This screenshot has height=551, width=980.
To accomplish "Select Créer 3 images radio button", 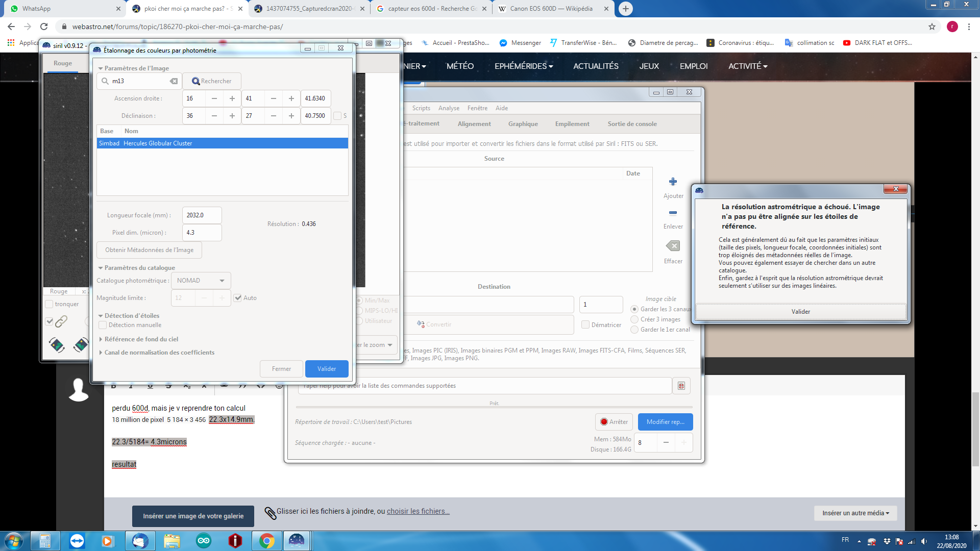I will click(x=634, y=319).
